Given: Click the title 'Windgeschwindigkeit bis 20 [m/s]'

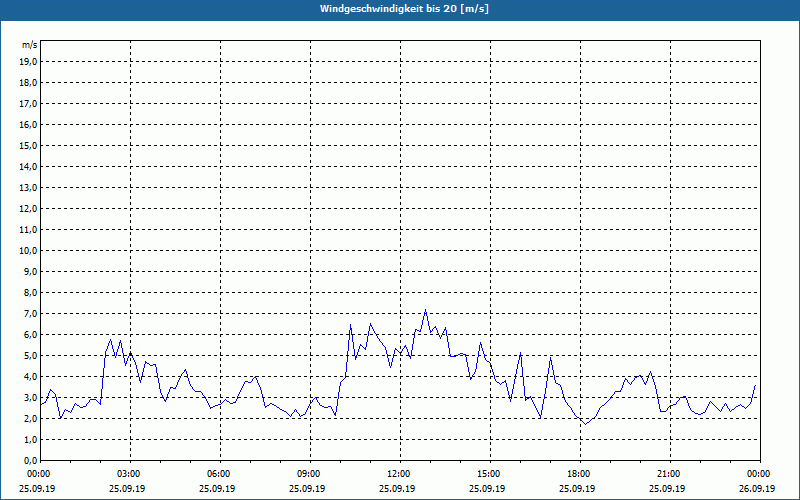Looking at the screenshot, I should point(404,9).
